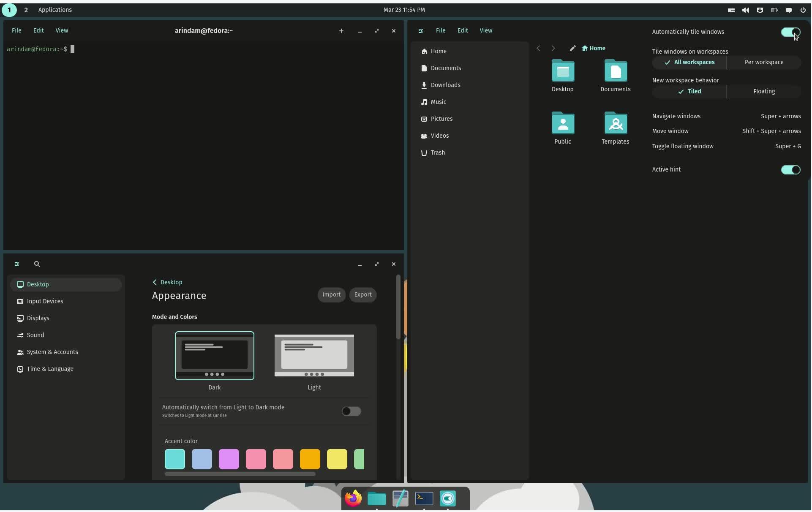Viewport: 812px width, 512px height.
Task: Enable automatic Light to Dark mode switch
Action: (x=351, y=411)
